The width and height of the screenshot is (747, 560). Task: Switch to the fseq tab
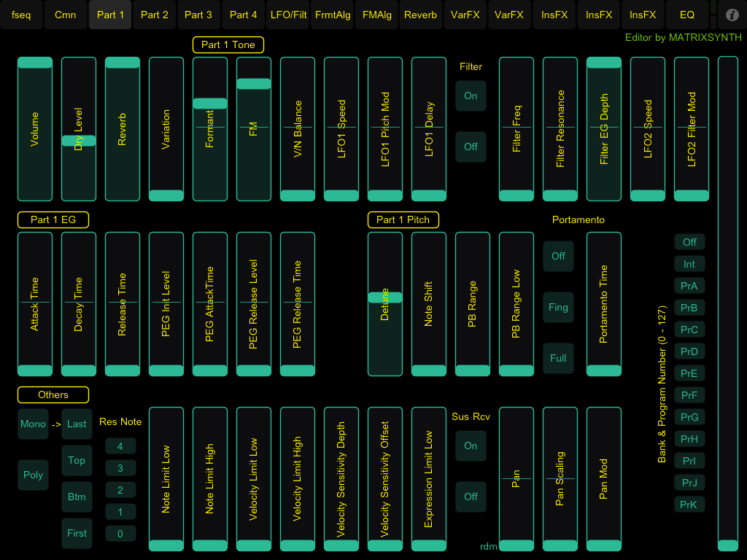pyautogui.click(x=21, y=15)
